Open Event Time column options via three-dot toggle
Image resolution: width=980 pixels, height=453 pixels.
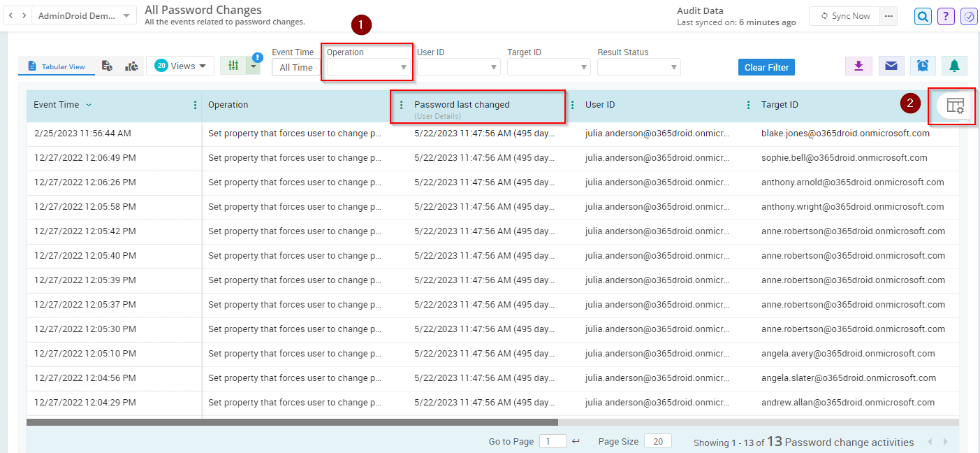pos(194,104)
